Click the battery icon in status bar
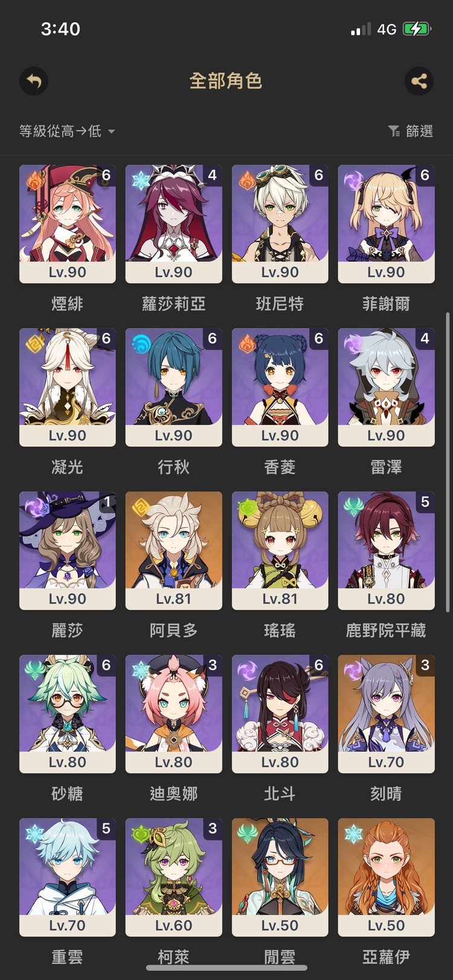Screen dimensions: 453x980 point(416,29)
